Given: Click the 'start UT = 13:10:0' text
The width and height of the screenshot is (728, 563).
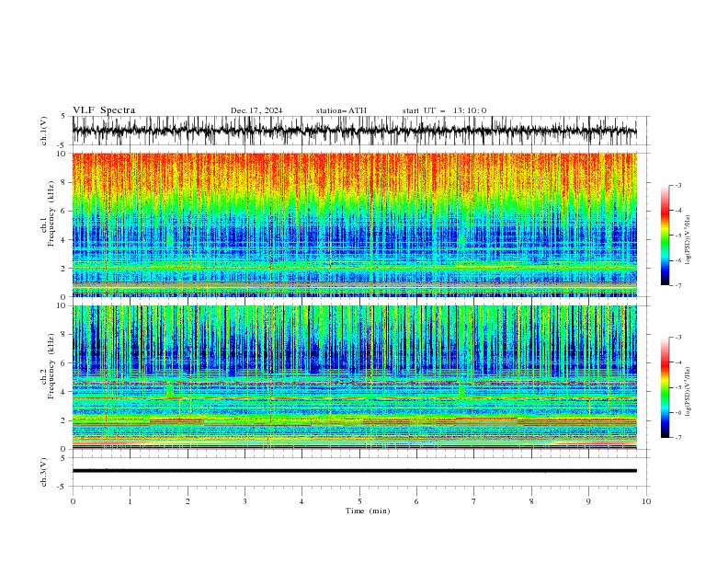Looking at the screenshot, I should click(444, 110).
